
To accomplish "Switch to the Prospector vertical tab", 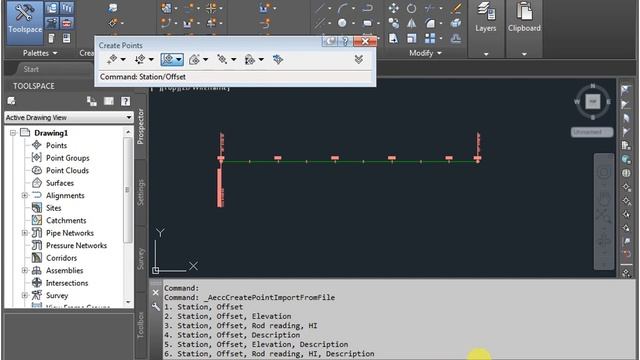I will point(140,126).
